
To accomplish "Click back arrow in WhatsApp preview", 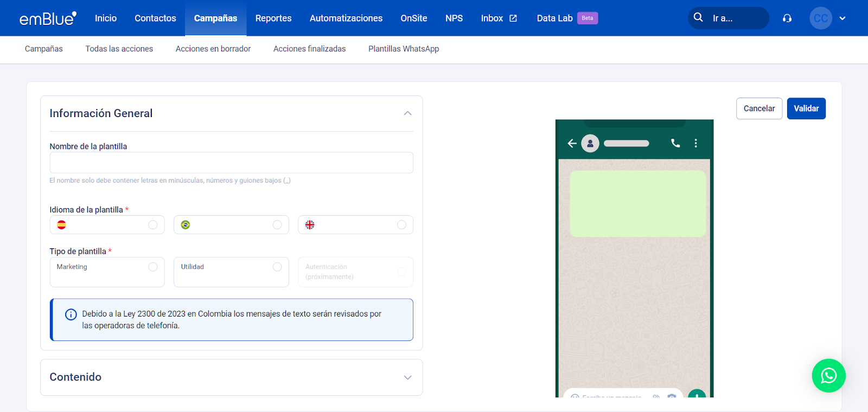I will pyautogui.click(x=572, y=143).
